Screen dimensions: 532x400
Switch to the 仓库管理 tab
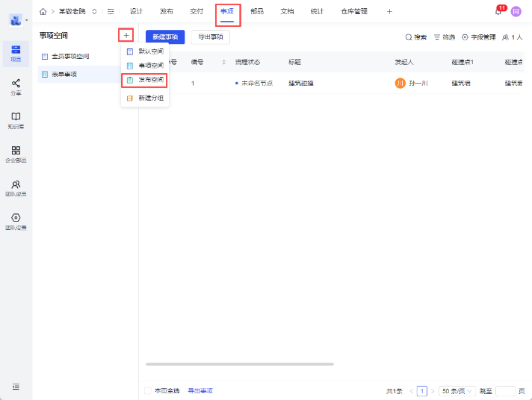pyautogui.click(x=353, y=11)
